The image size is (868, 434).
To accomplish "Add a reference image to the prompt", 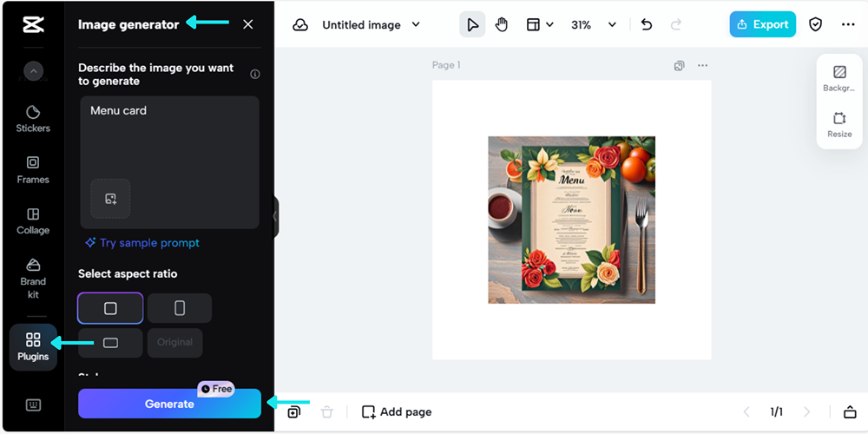I will pyautogui.click(x=111, y=198).
